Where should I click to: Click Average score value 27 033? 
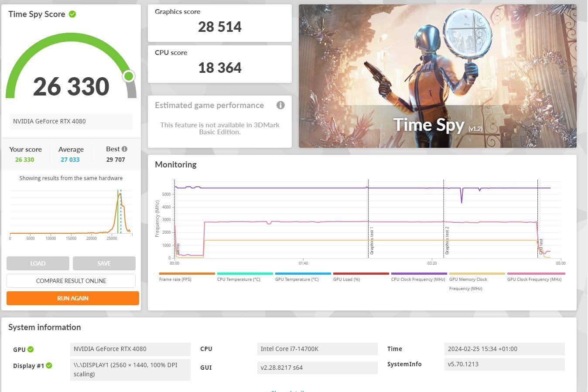point(70,160)
